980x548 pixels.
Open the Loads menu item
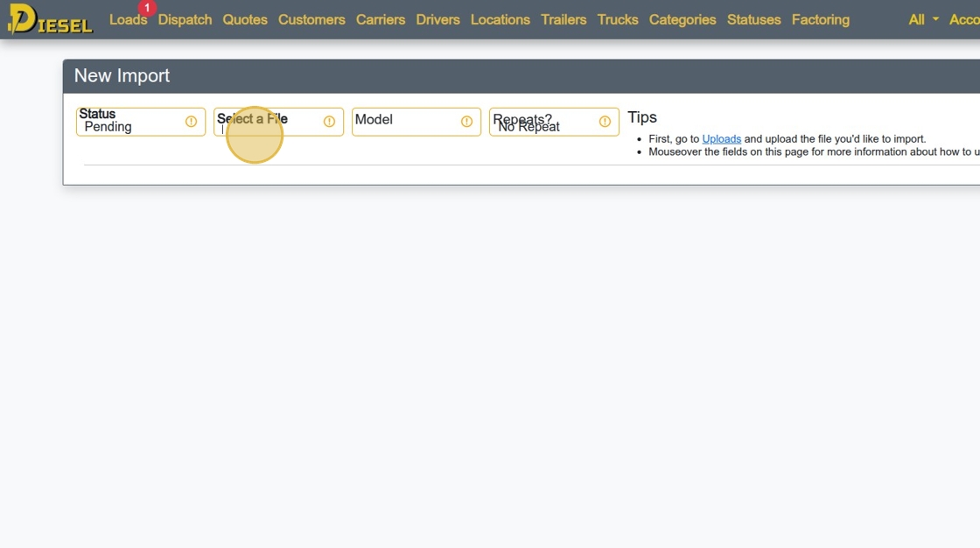tap(128, 19)
